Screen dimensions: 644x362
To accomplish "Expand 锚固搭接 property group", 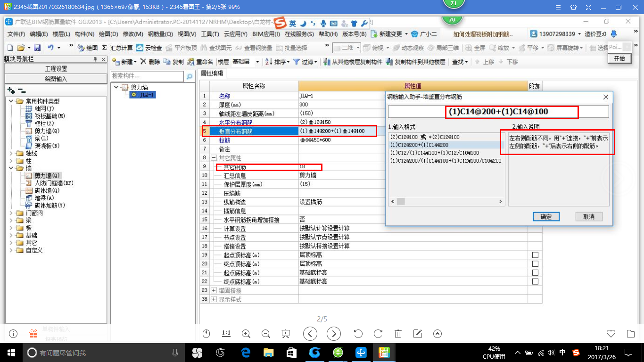I will (214, 290).
